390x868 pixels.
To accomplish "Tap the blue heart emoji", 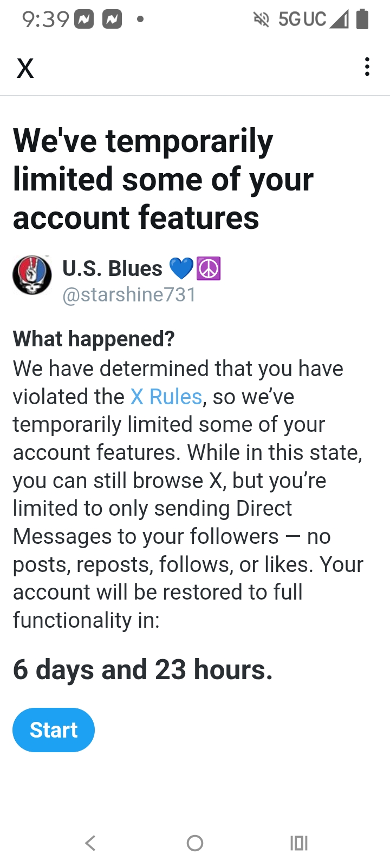I will point(181,268).
